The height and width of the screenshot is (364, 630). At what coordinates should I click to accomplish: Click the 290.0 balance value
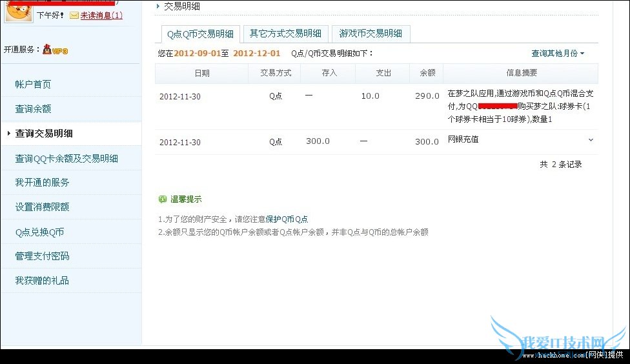click(x=427, y=96)
